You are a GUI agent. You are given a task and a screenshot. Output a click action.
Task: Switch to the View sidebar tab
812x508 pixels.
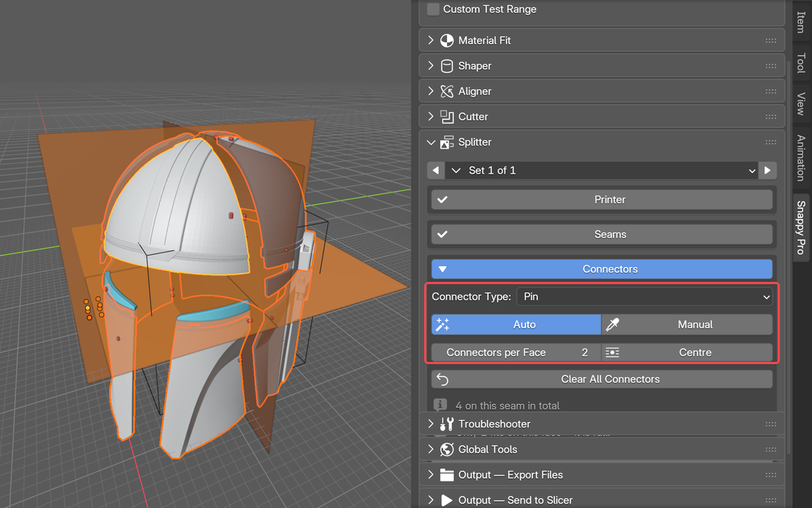click(801, 104)
